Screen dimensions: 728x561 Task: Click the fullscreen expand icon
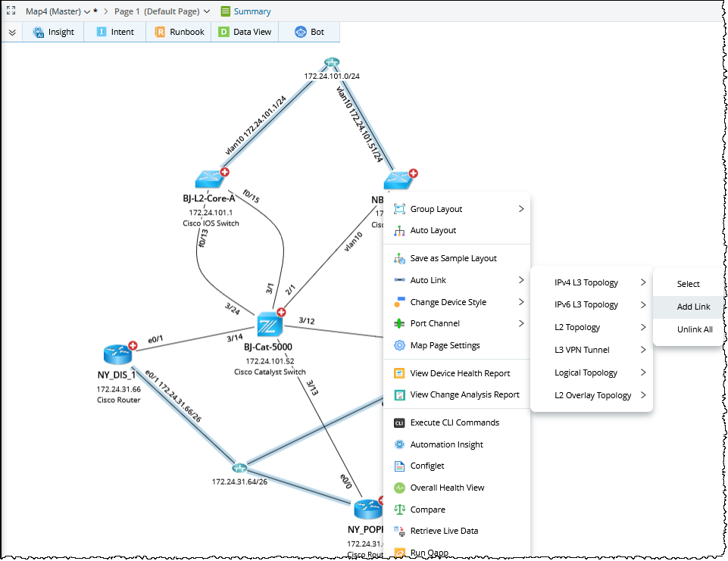pyautogui.click(x=11, y=10)
